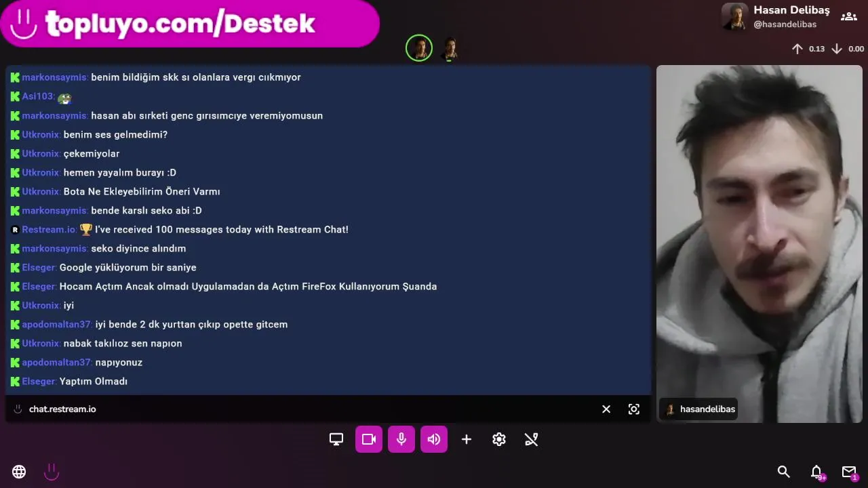The height and width of the screenshot is (488, 868).
Task: Click Kick icon beside "çekemiyolar"
Action: [15, 154]
